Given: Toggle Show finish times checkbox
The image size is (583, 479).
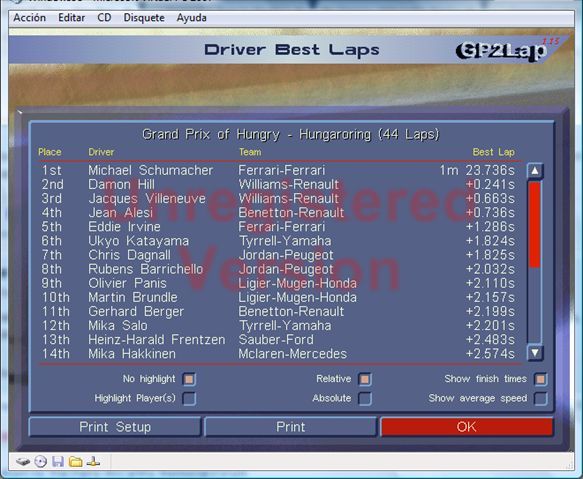Looking at the screenshot, I should [540, 379].
